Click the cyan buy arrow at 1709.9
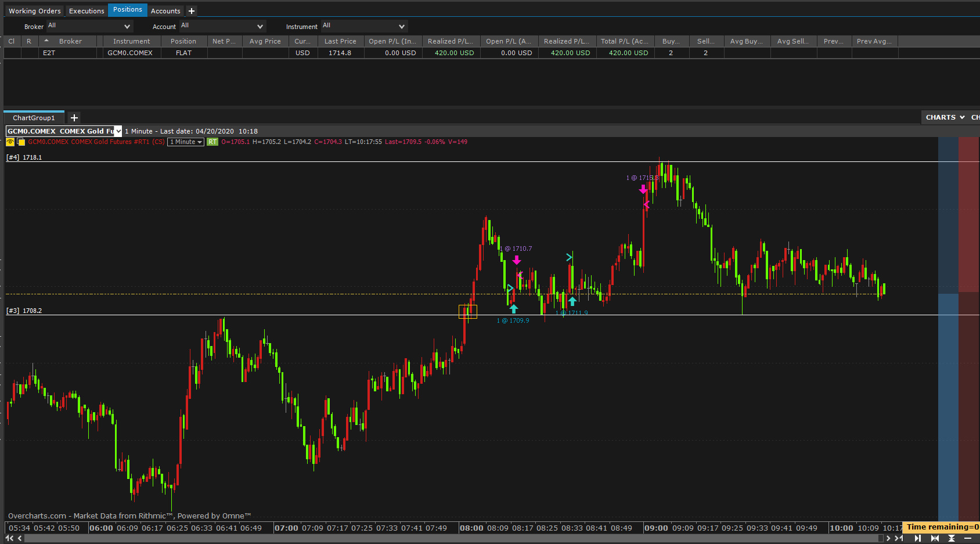980x544 pixels. pyautogui.click(x=514, y=308)
